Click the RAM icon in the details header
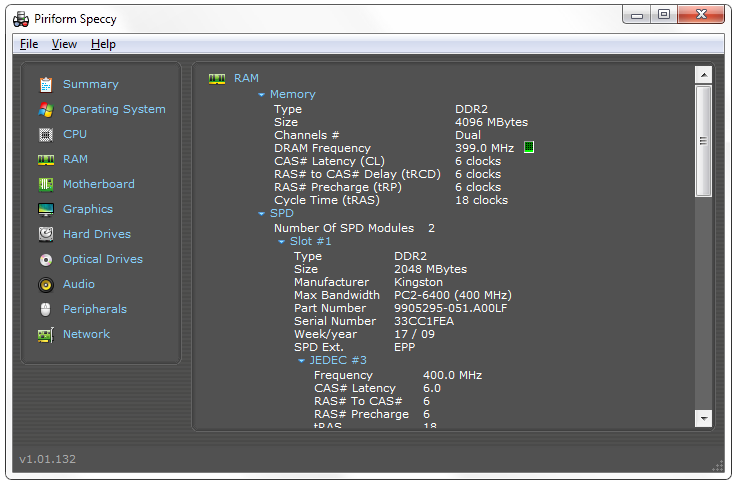The width and height of the screenshot is (733, 483). pos(217,79)
